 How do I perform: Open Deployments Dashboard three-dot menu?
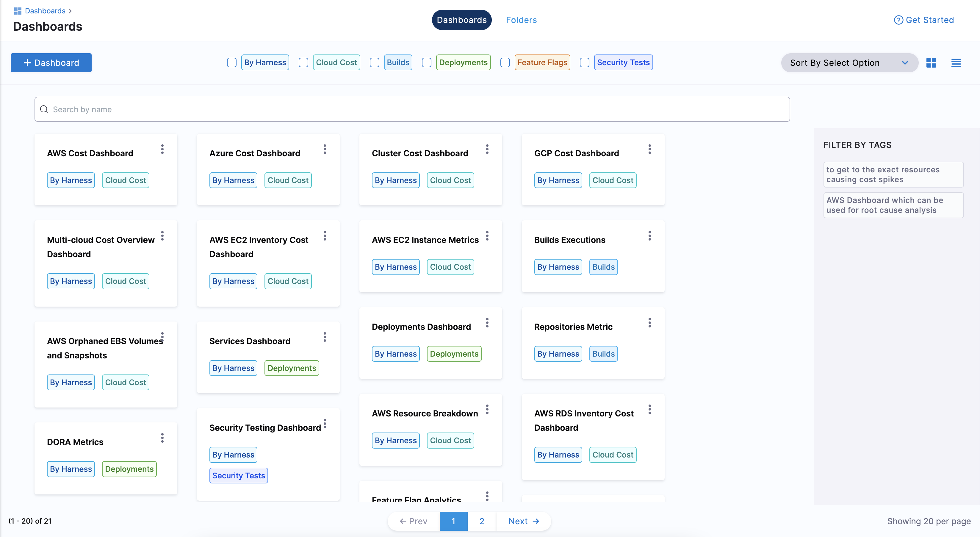point(487,323)
